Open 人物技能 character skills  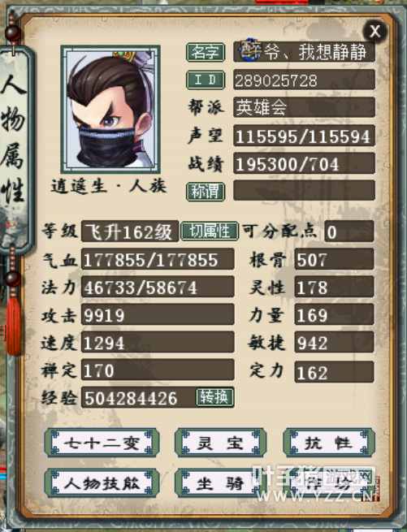tap(102, 482)
